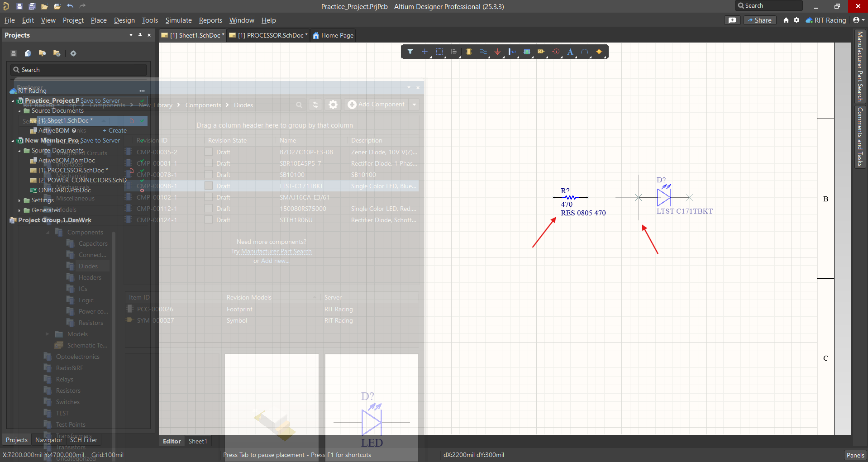Open the notifications chat bubble icon

(x=732, y=20)
